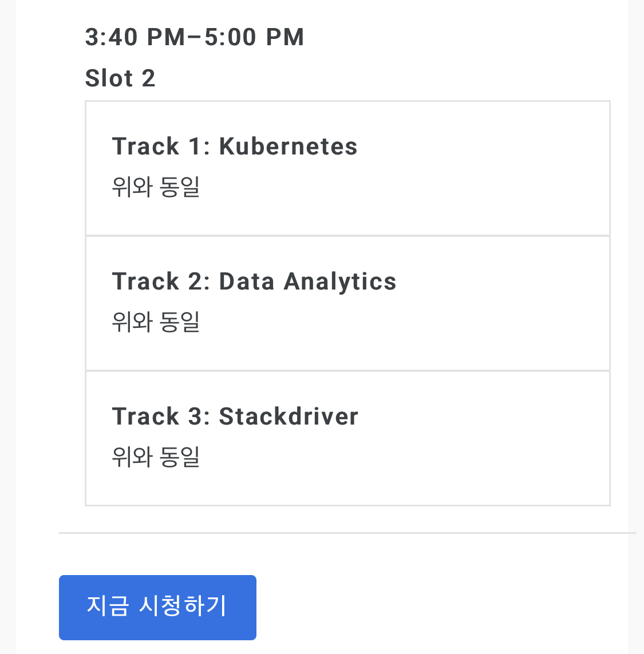Viewport: 644px width, 654px height.
Task: Click 위와 동일 text under Data Analytics track
Action: coord(156,322)
